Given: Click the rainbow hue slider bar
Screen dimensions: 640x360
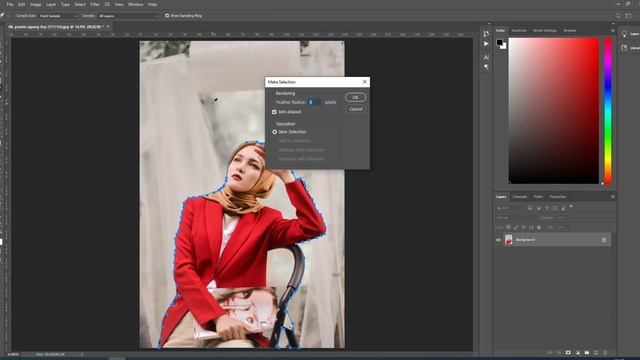Looking at the screenshot, I should tap(608, 111).
